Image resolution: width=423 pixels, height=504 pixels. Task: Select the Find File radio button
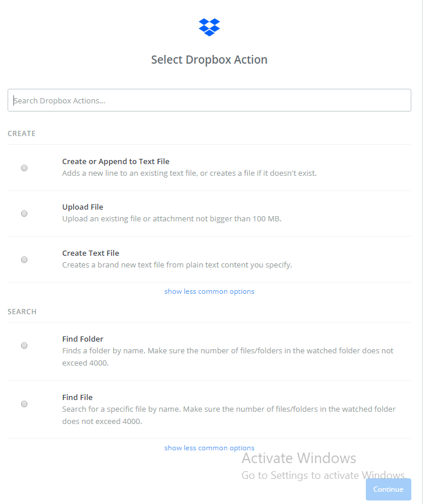pyautogui.click(x=24, y=404)
